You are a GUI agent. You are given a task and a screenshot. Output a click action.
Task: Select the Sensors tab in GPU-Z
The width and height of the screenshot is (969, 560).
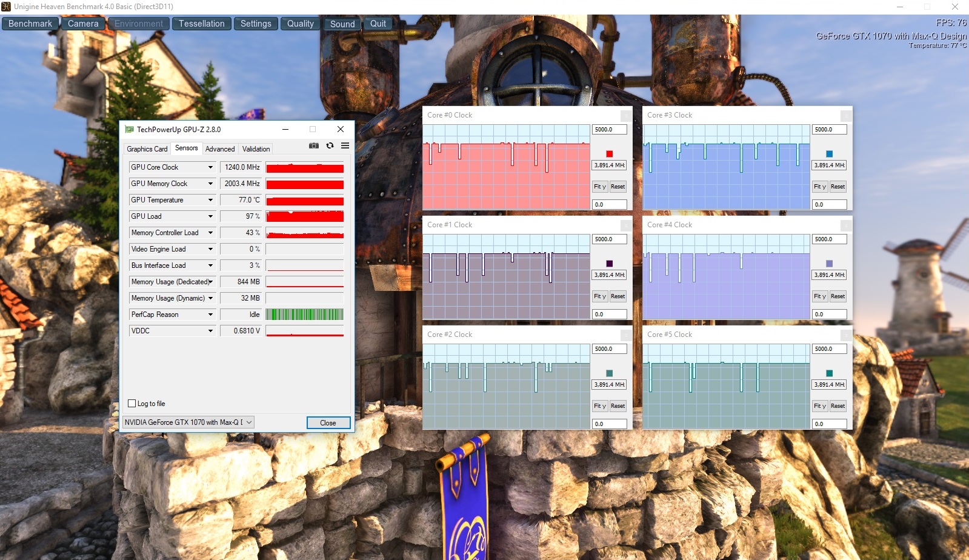pyautogui.click(x=187, y=148)
